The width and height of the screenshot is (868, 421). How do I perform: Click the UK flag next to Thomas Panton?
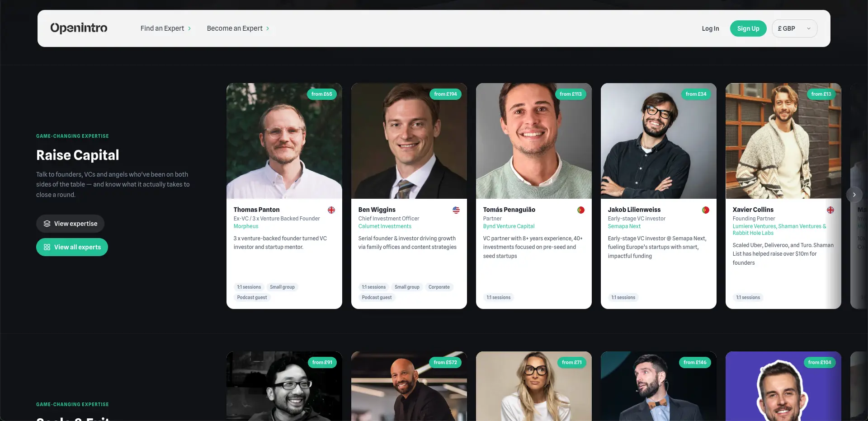331,210
